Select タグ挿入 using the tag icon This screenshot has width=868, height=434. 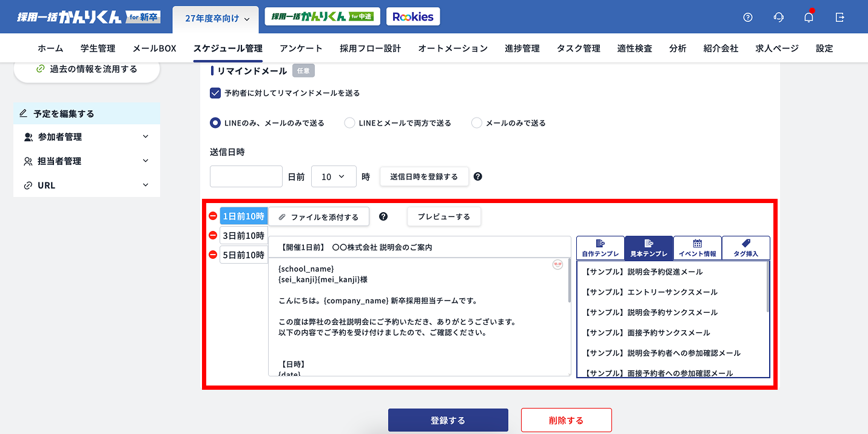click(x=745, y=247)
